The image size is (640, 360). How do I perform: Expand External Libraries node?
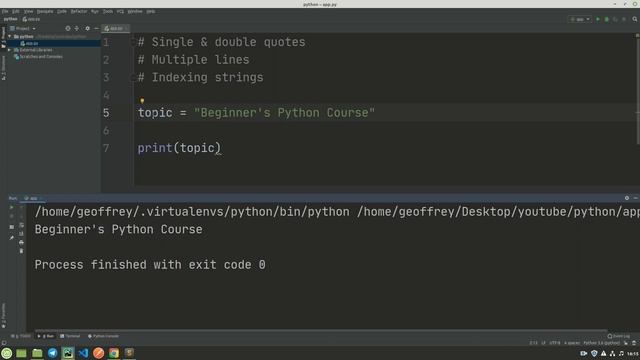pyautogui.click(x=9, y=50)
